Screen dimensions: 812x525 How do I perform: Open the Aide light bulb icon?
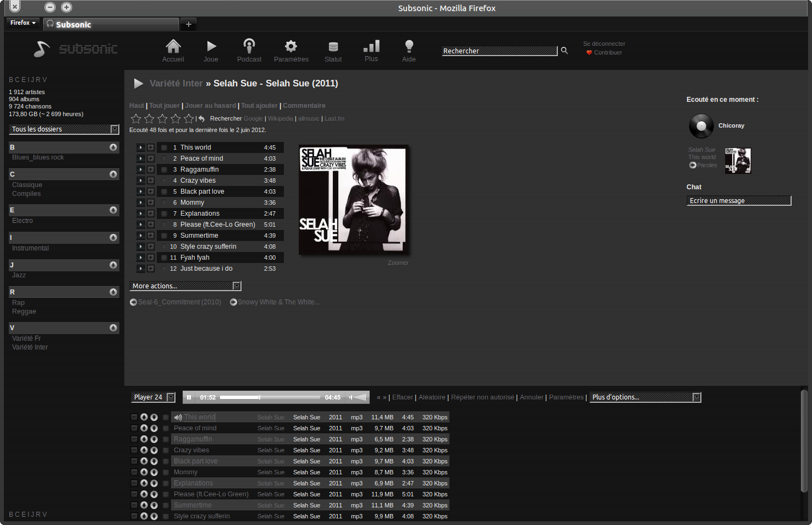pyautogui.click(x=409, y=46)
